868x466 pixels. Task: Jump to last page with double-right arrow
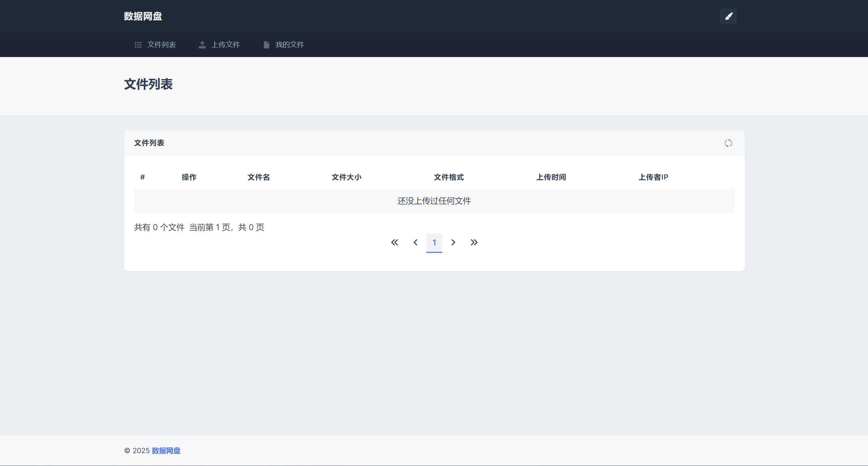point(474,242)
